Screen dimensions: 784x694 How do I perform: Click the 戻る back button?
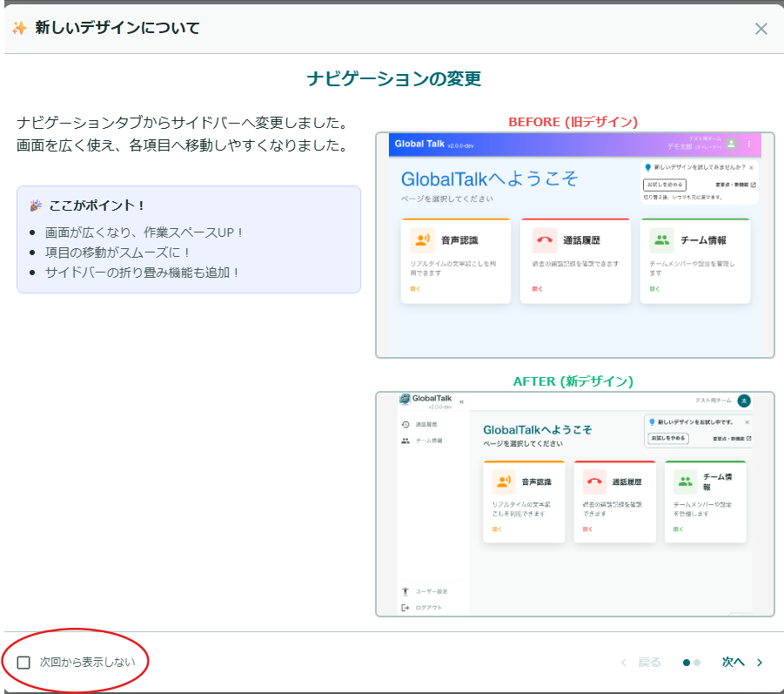tap(649, 663)
